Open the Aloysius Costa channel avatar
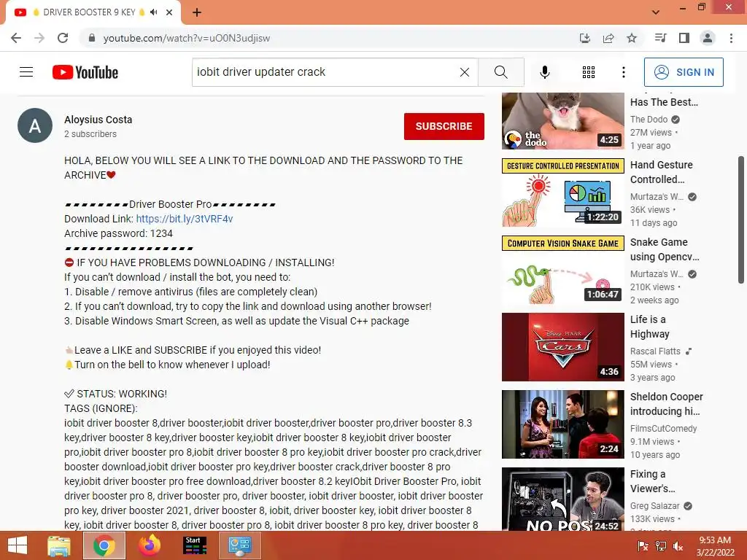Viewport: 747px width, 560px height. click(35, 125)
